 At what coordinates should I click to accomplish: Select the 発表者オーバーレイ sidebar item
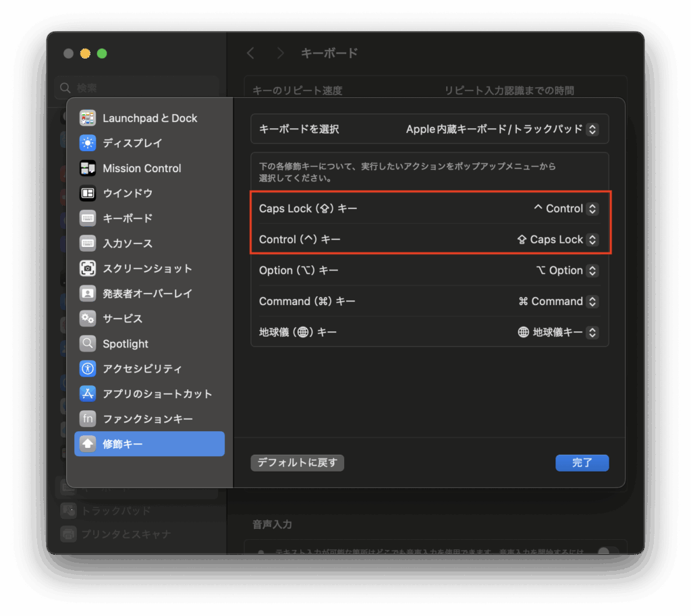147,293
